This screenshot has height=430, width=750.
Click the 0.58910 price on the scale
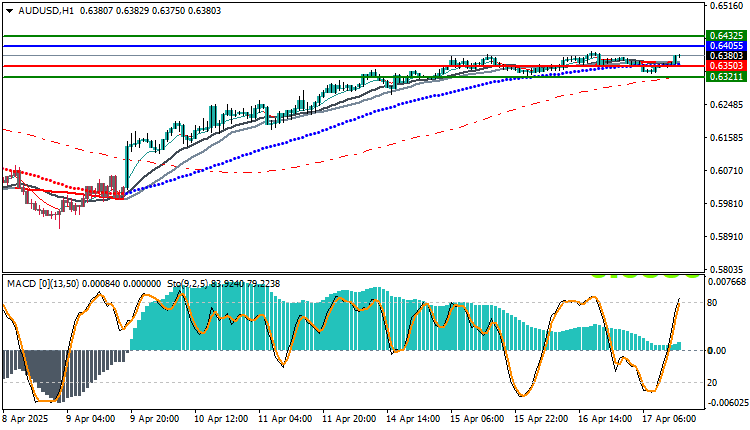pos(727,237)
